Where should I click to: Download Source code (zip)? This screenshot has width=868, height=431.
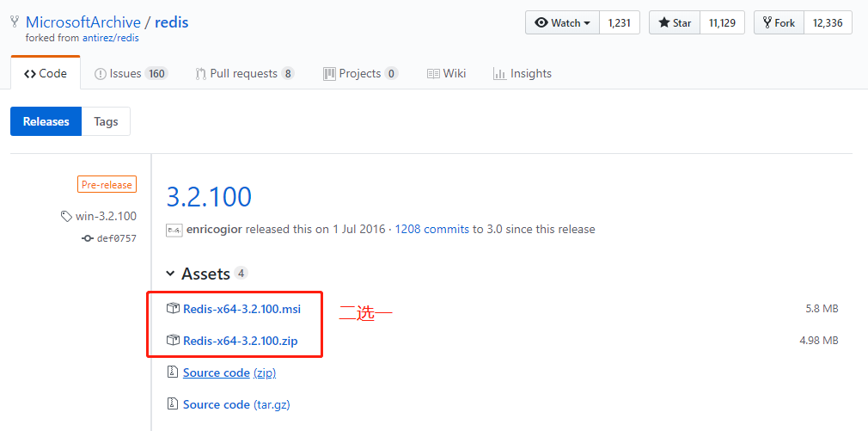(229, 373)
